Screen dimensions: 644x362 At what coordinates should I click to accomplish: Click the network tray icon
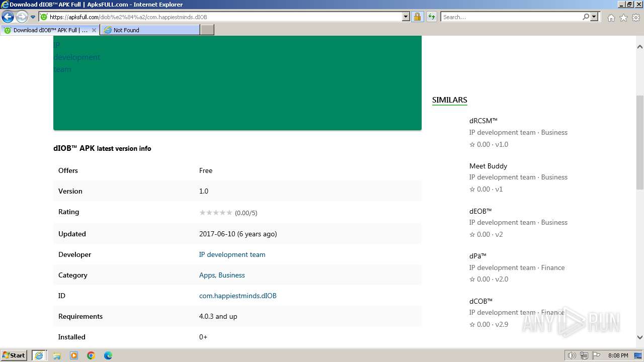point(584,355)
